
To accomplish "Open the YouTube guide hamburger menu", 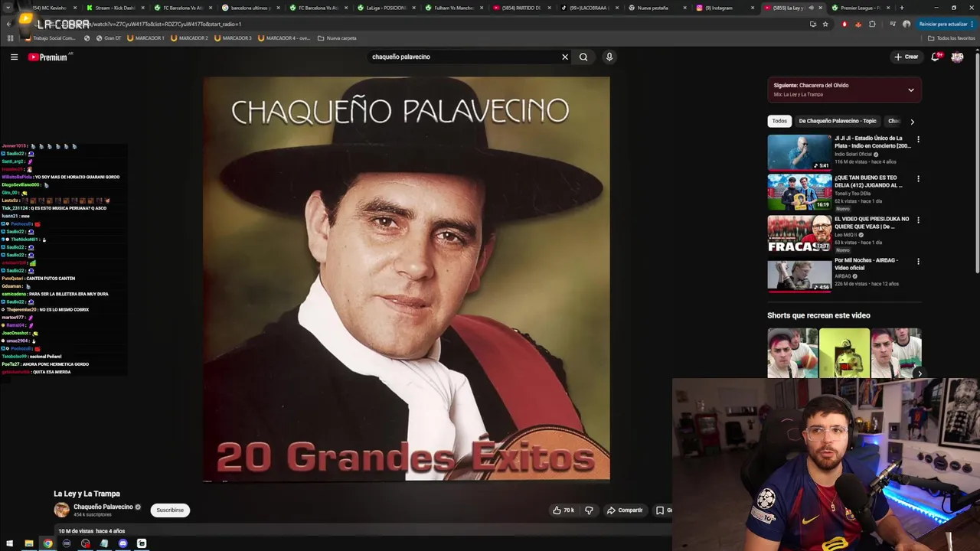I will (x=14, y=57).
